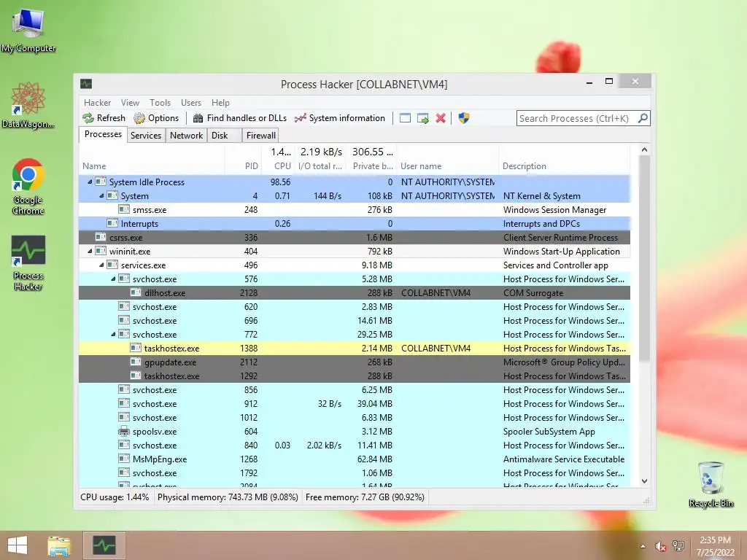
Task: Click the Process Hacker title bar icon
Action: (x=86, y=84)
